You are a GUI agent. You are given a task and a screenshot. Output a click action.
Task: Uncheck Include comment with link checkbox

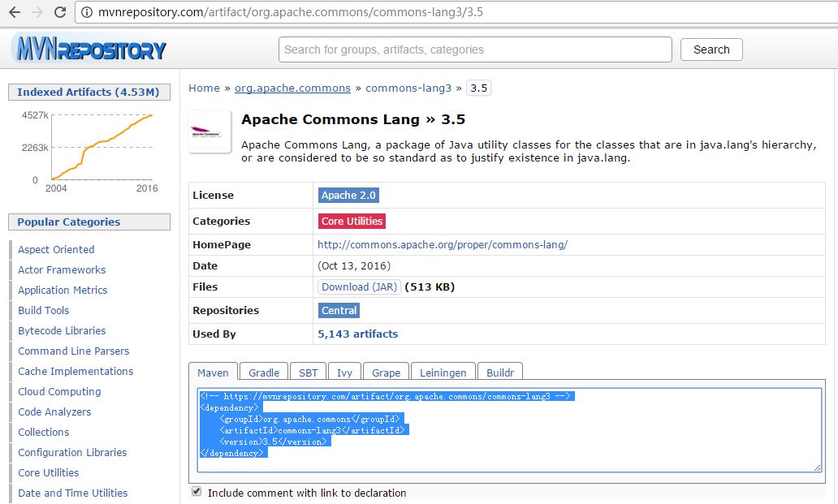pos(197,492)
